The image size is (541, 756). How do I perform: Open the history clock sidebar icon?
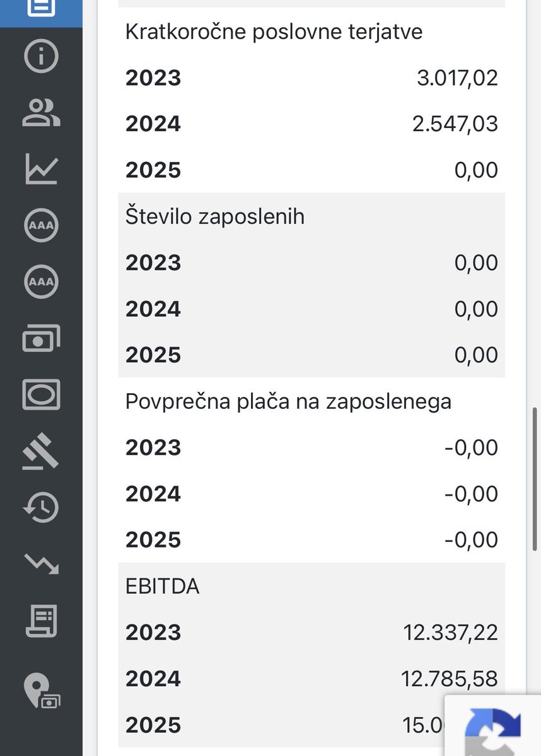pos(41,507)
